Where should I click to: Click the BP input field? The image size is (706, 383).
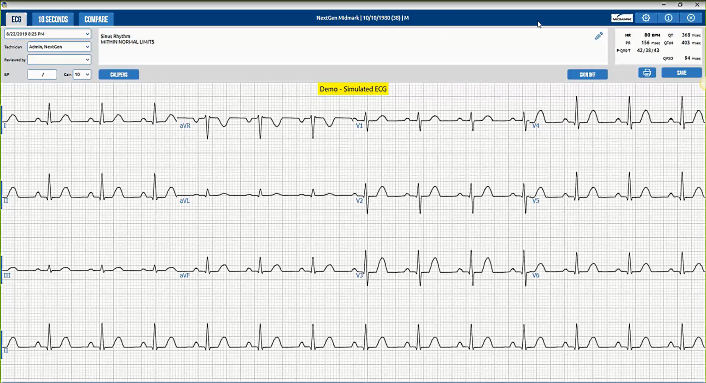[x=42, y=74]
